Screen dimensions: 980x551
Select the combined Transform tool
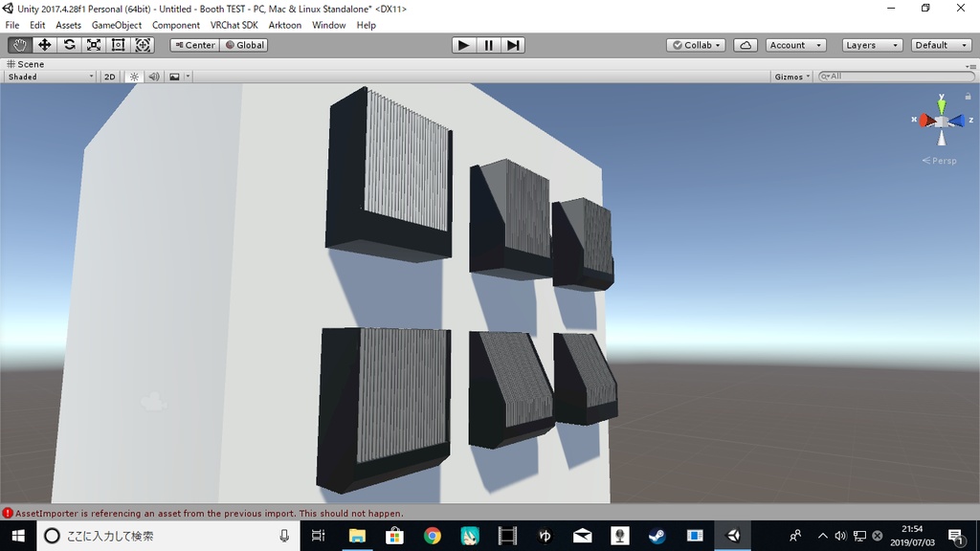[x=143, y=45]
